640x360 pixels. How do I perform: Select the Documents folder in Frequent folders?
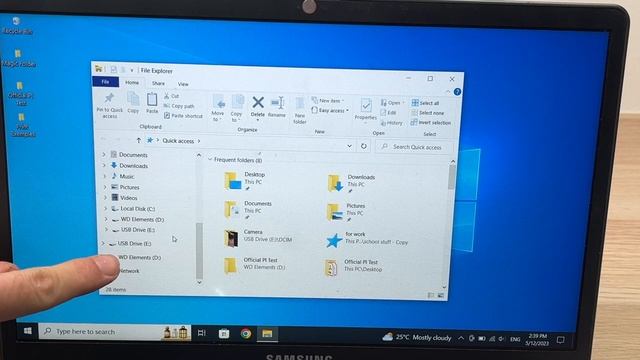247,210
